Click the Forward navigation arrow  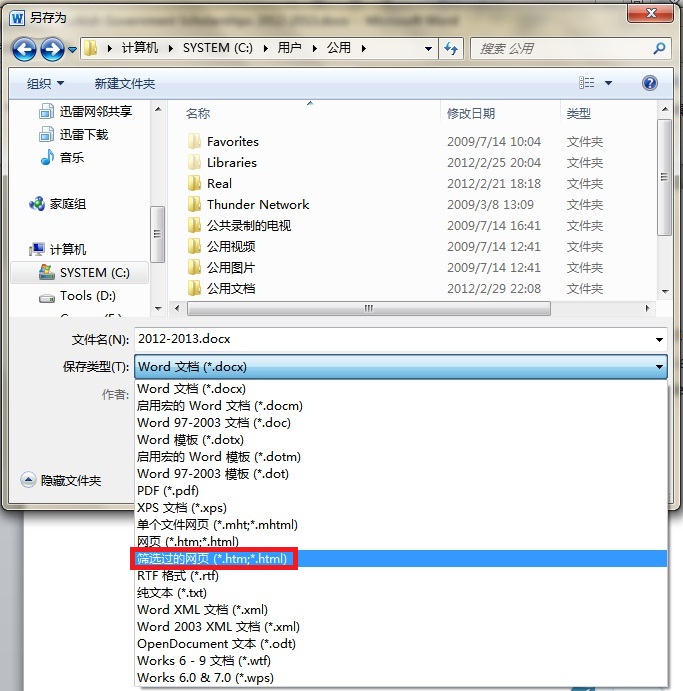coord(52,49)
